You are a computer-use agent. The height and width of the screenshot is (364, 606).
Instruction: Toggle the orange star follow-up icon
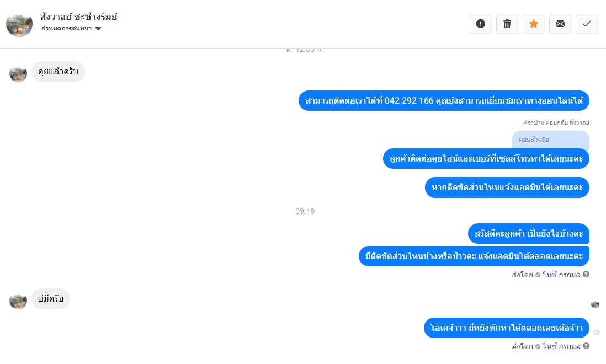pos(534,24)
